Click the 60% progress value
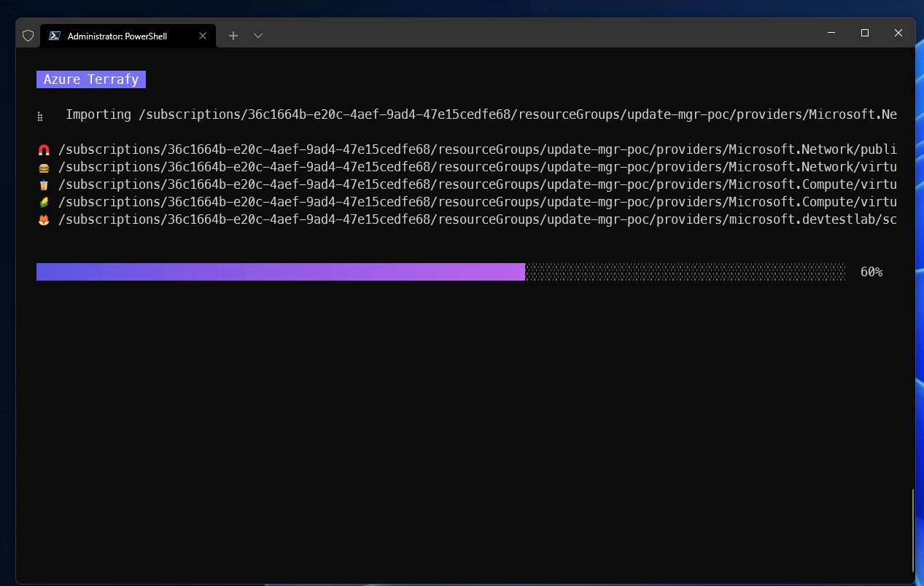The image size is (924, 586). pos(871,272)
